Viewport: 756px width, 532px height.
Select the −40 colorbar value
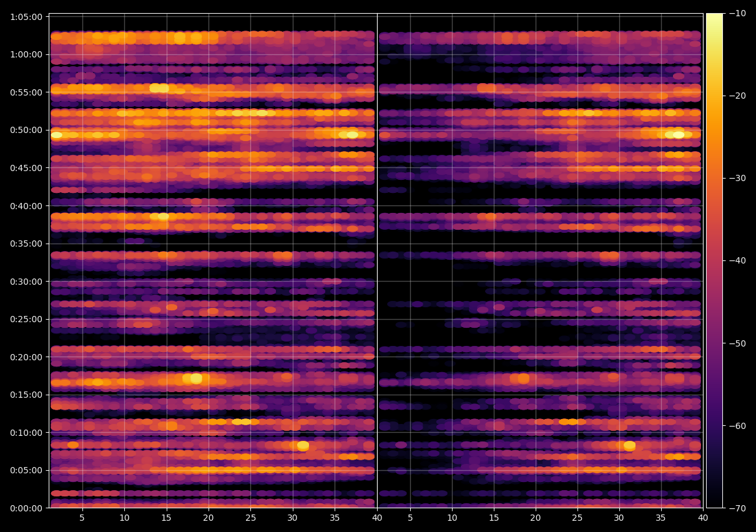[737, 260]
